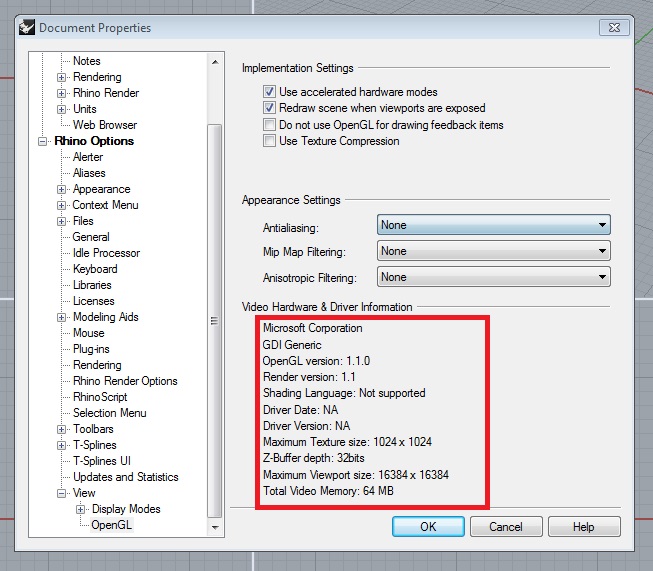This screenshot has height=571, width=653.
Task: Click the OK button
Action: [428, 527]
